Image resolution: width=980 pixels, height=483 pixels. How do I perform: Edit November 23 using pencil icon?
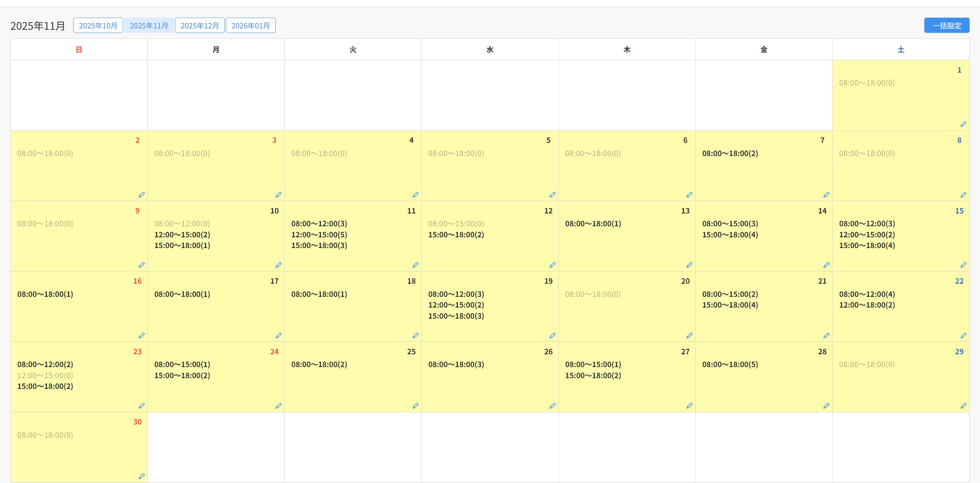point(141,406)
